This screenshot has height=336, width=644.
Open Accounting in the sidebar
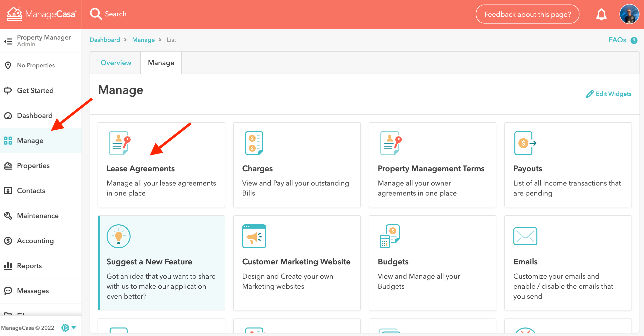(41, 241)
